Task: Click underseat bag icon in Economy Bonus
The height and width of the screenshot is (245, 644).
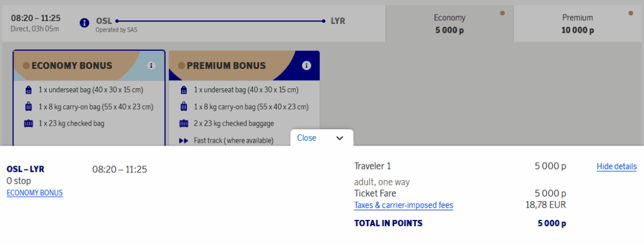Action: coord(29,90)
